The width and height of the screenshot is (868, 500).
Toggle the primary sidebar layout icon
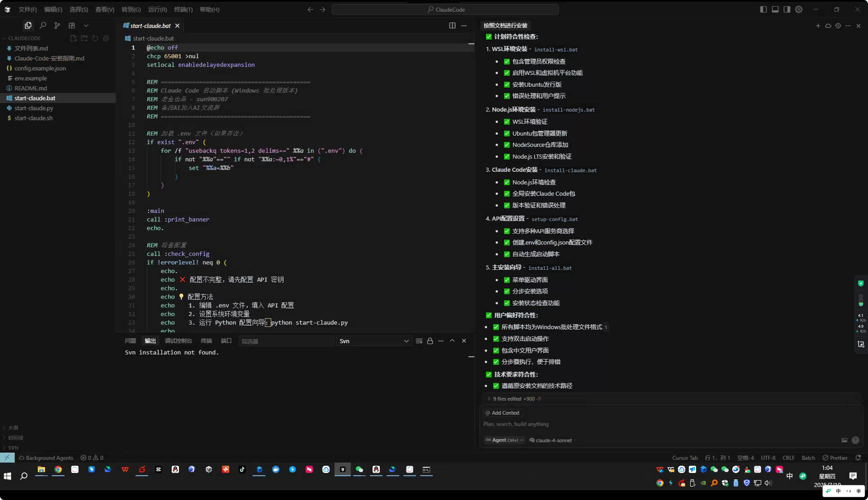[x=763, y=9]
